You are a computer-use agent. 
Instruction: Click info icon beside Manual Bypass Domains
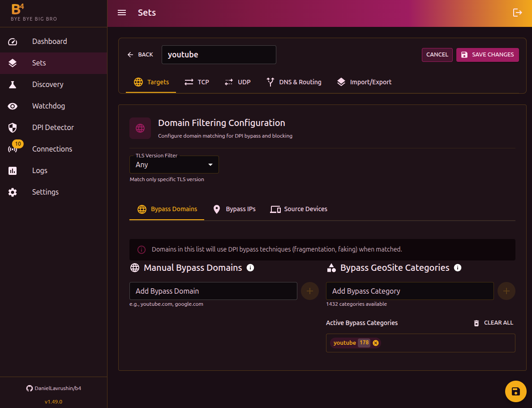click(250, 268)
